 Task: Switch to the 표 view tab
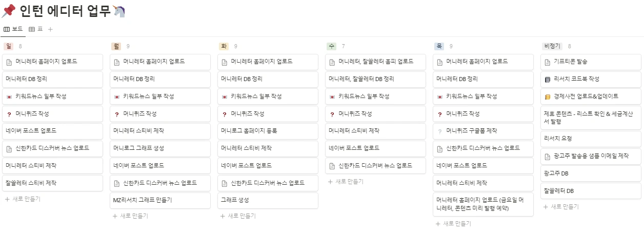click(x=35, y=29)
